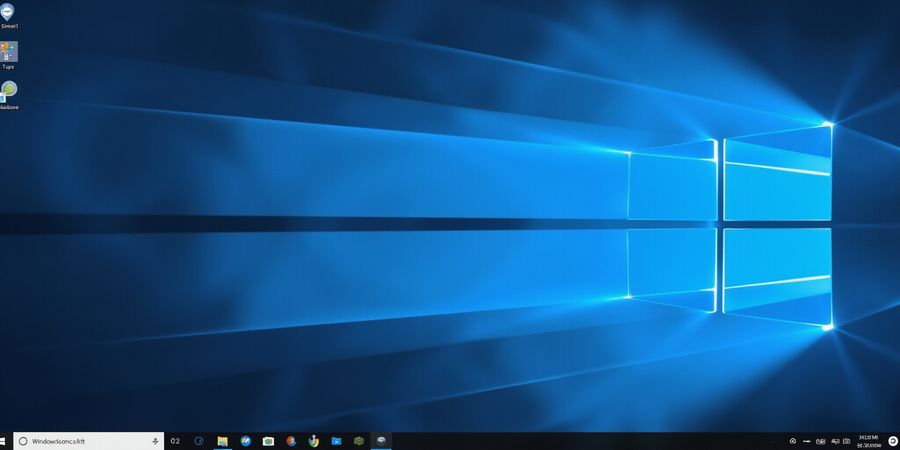Click the dash-shaped tray icon
This screenshot has height=450, width=900.
[807, 441]
